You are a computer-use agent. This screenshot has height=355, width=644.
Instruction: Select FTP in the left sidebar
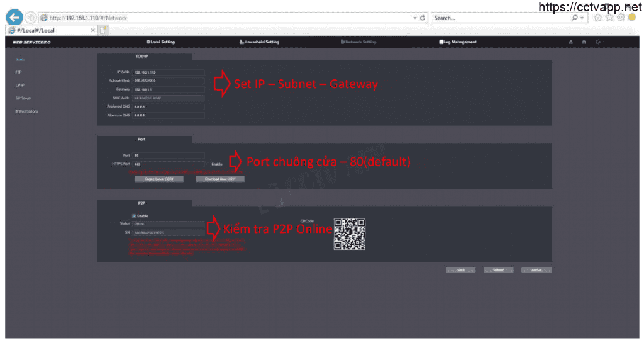pos(18,72)
